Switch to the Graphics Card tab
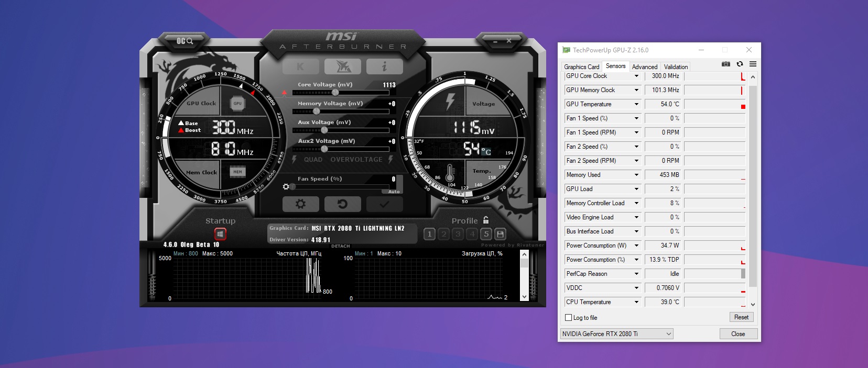This screenshot has height=368, width=868. click(x=581, y=67)
